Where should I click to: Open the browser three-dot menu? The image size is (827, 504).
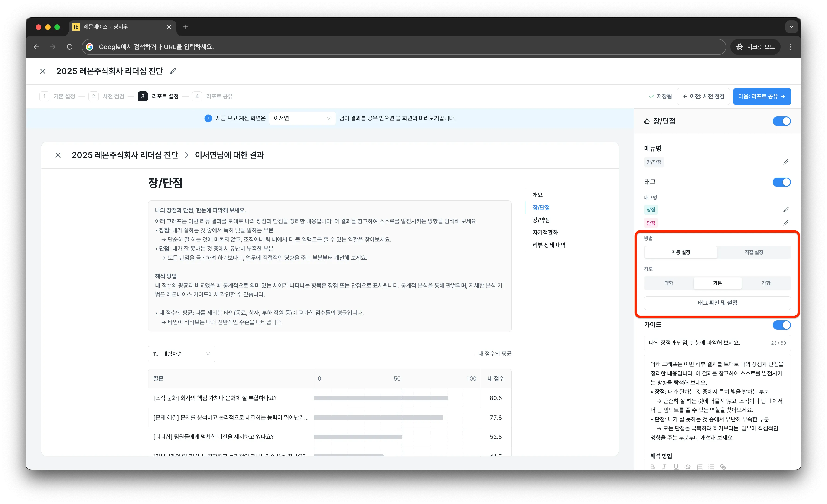(791, 47)
